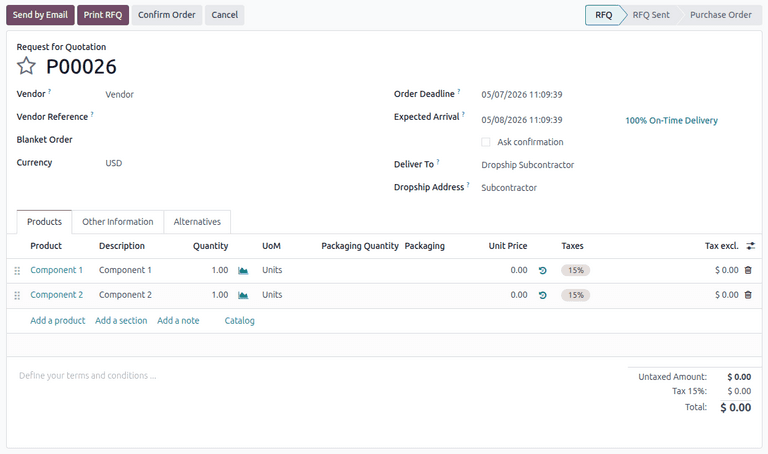The height and width of the screenshot is (454, 768).
Task: Select the RFQ status stage
Action: point(603,15)
